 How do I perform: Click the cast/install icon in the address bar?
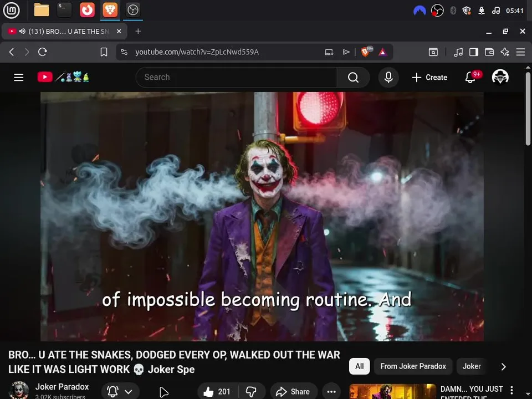(329, 52)
